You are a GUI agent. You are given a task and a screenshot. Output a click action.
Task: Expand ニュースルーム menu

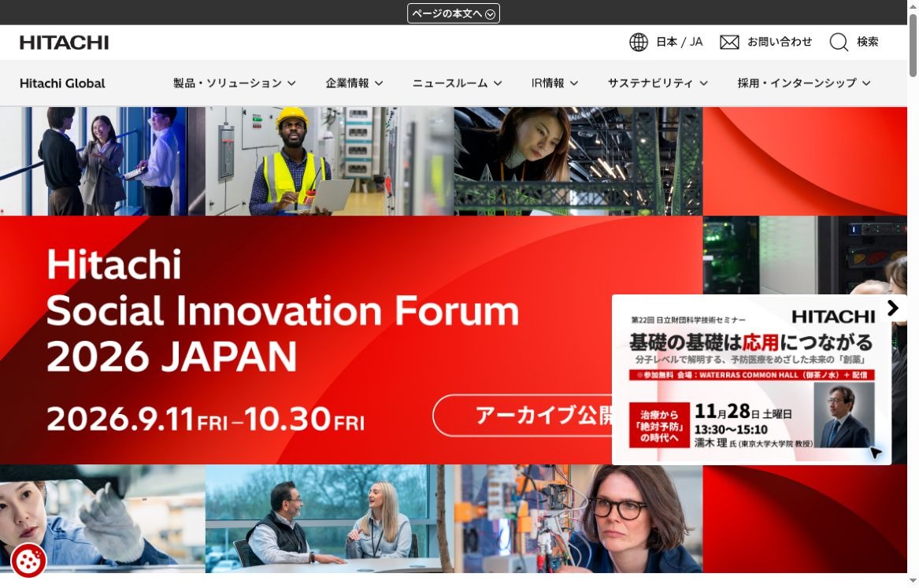[457, 83]
